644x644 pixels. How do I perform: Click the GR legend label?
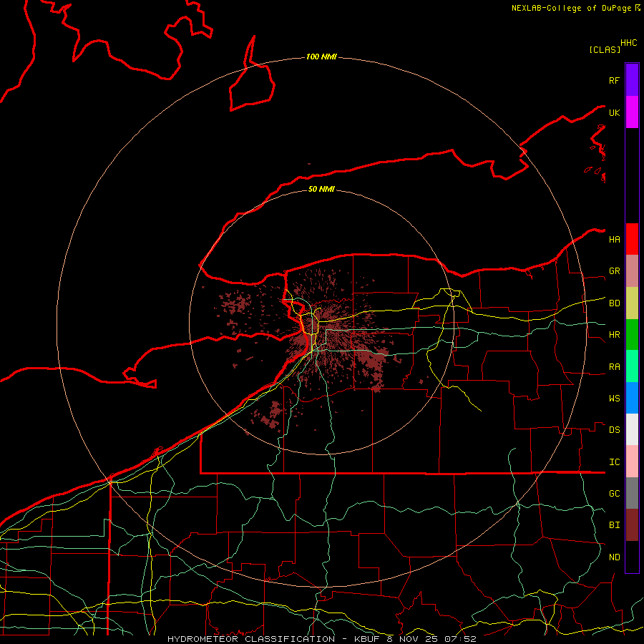tap(614, 271)
